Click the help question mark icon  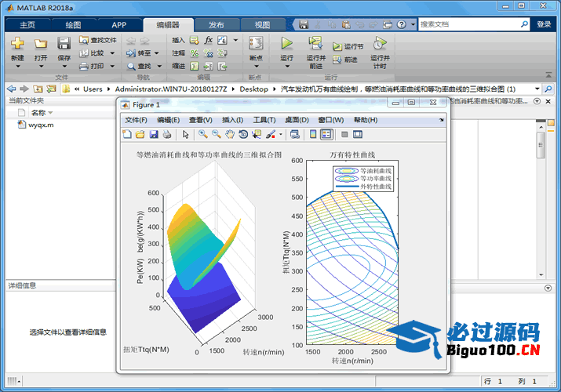(x=402, y=24)
